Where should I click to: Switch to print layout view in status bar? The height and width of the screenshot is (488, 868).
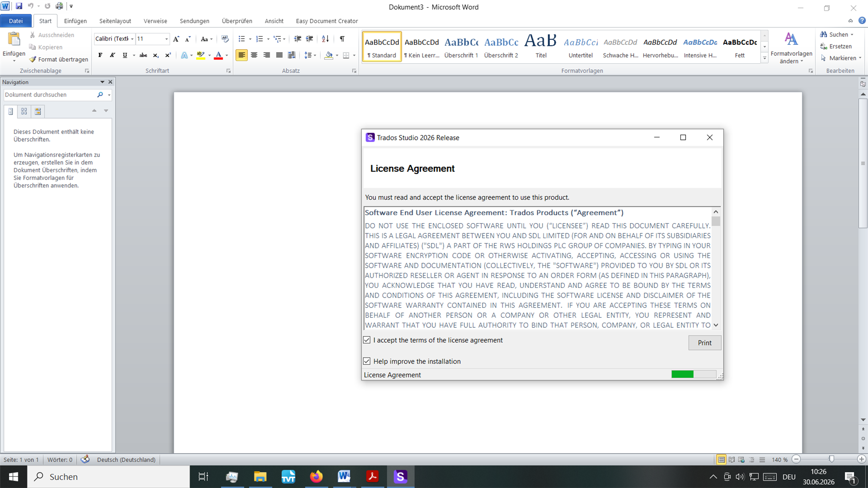click(721, 460)
